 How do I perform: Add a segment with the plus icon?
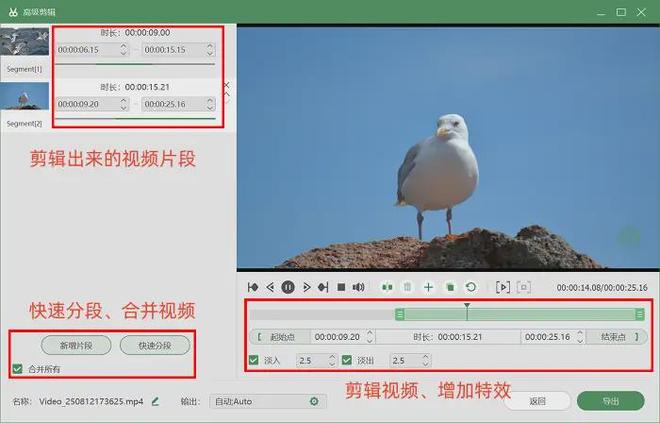428,287
